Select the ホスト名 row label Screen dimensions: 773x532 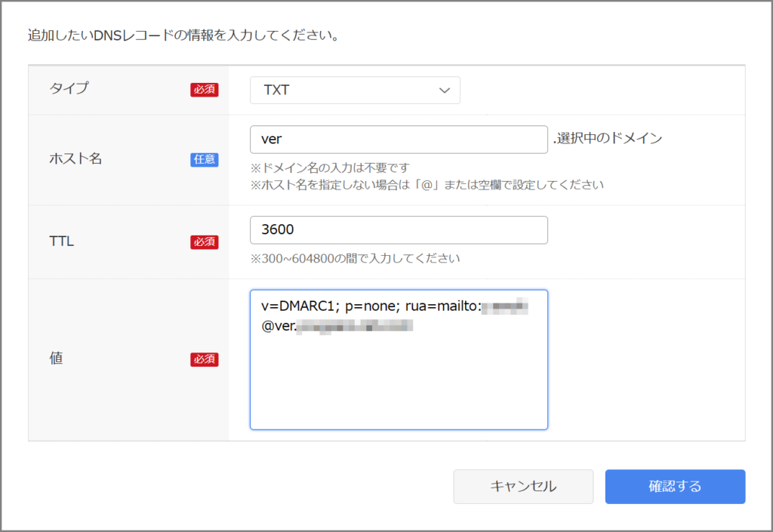click(x=75, y=159)
